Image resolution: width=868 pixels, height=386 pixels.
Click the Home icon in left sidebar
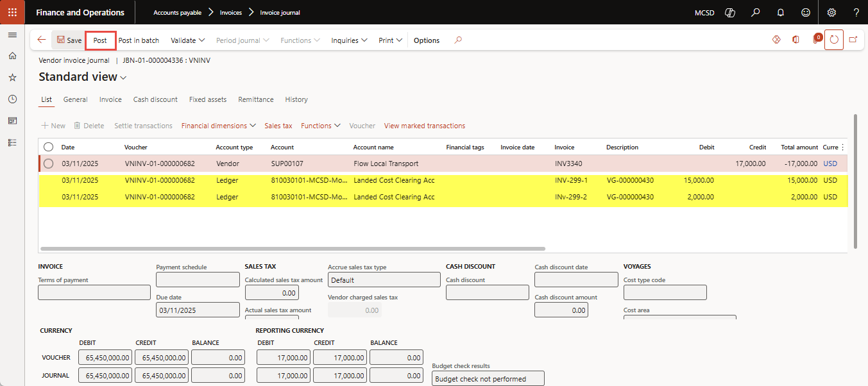pos(12,56)
